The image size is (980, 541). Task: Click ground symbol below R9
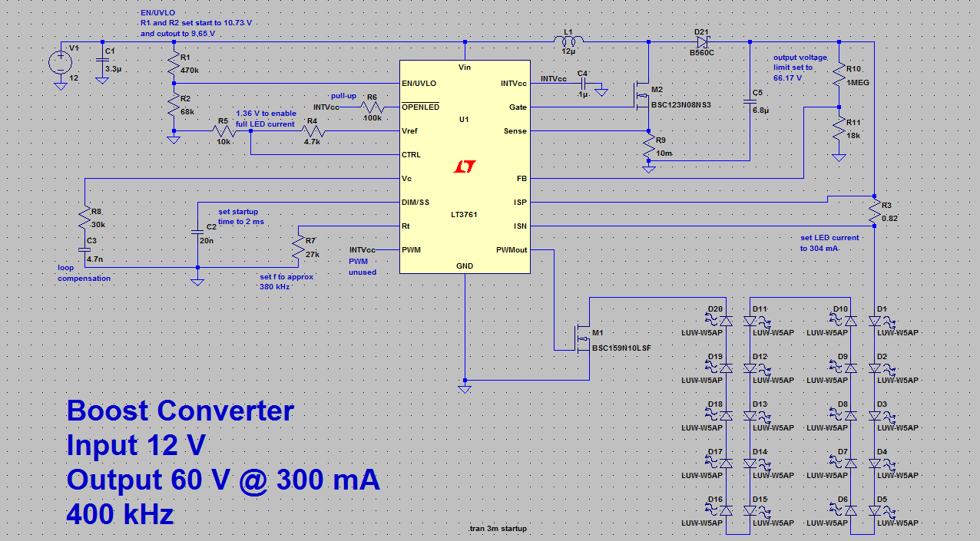[x=649, y=169]
